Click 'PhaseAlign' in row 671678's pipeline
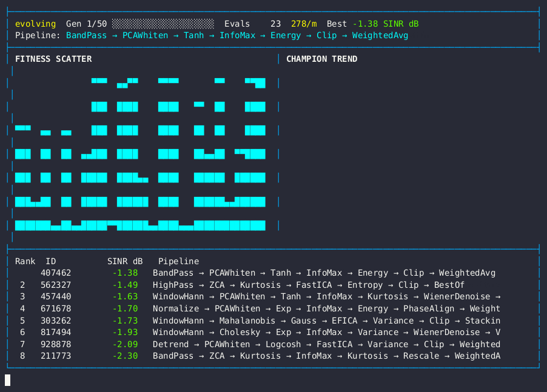The height and width of the screenshot is (392, 547). (x=429, y=309)
